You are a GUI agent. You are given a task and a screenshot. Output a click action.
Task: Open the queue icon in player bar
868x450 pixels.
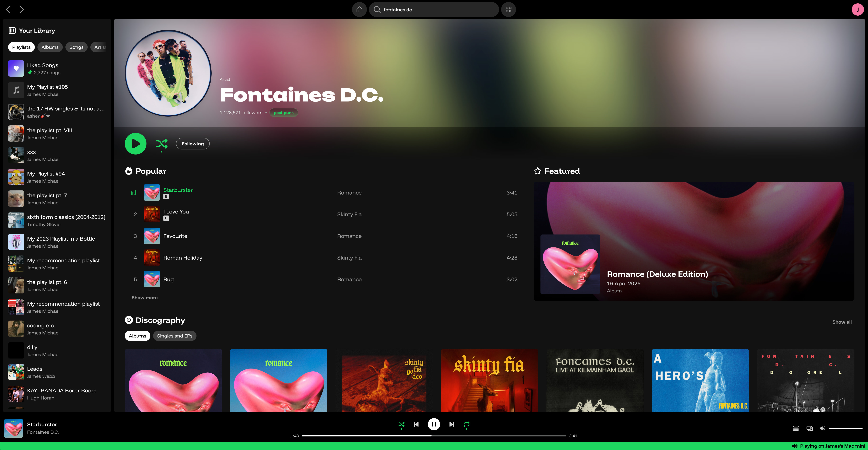[796, 428]
